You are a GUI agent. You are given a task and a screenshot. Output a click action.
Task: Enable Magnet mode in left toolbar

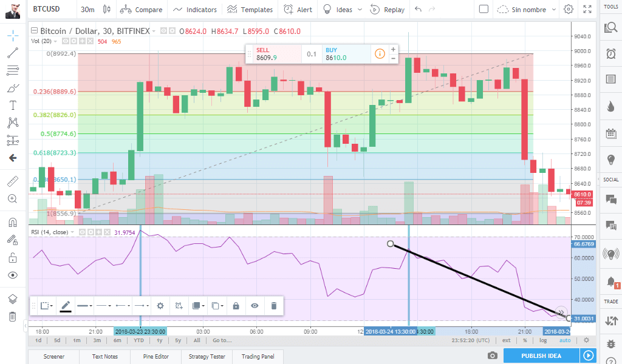[12, 221]
